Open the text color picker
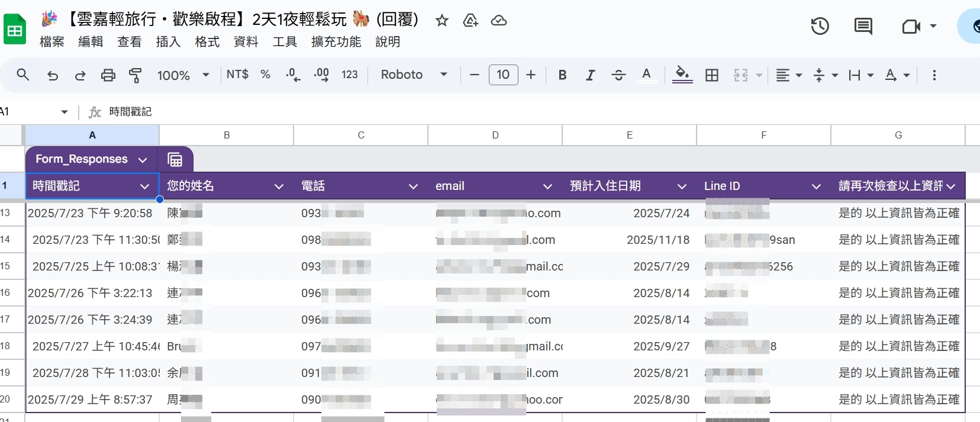The width and height of the screenshot is (980, 422). tap(646, 75)
